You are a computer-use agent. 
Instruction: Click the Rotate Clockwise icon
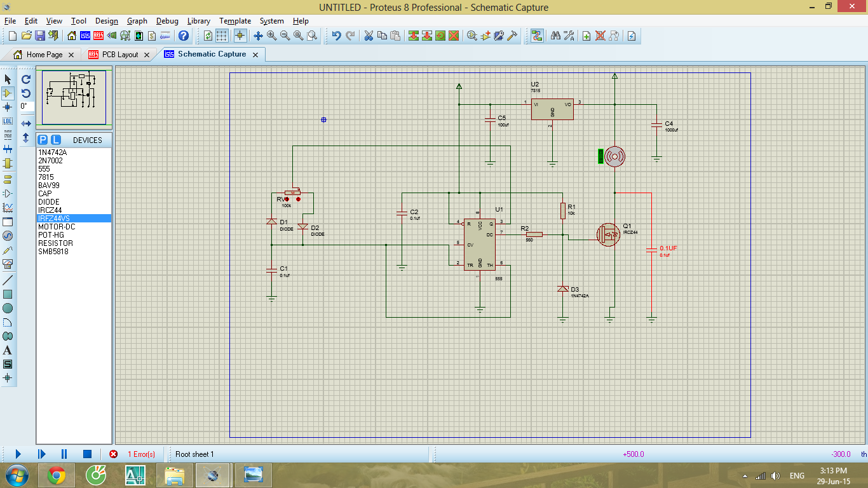[x=26, y=79]
